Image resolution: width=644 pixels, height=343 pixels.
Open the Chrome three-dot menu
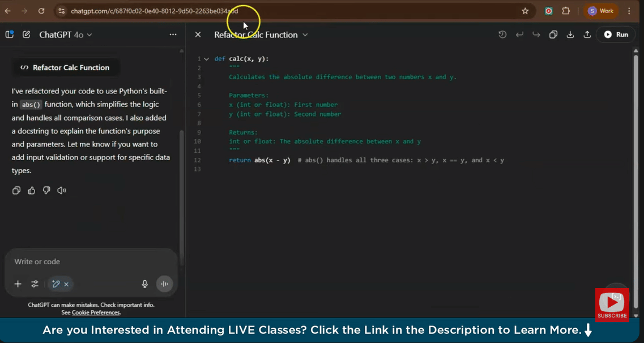click(629, 11)
